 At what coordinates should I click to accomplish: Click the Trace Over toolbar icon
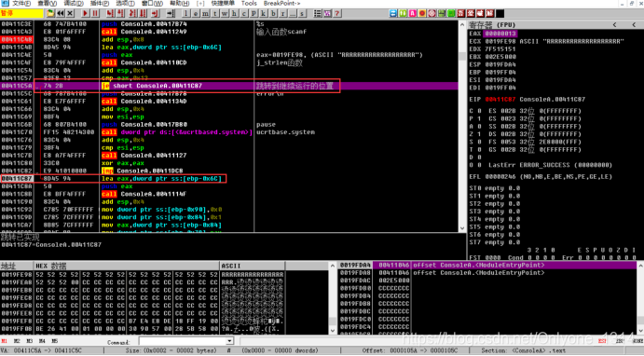[x=143, y=14]
